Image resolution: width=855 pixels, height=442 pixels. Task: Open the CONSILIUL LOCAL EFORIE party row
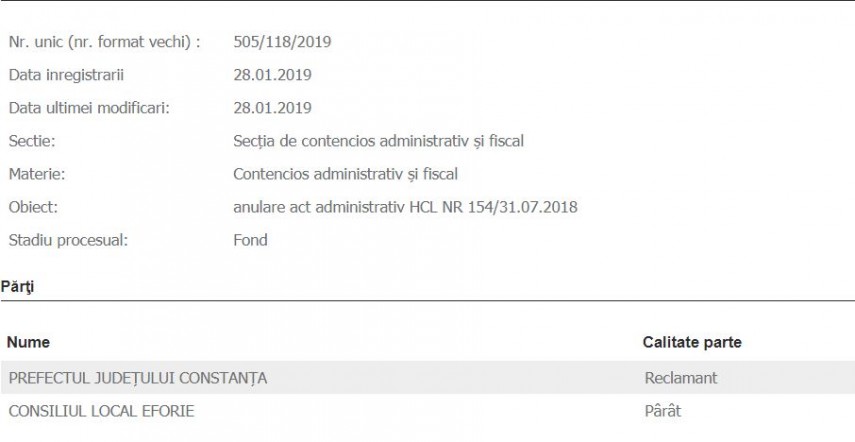tap(101, 411)
